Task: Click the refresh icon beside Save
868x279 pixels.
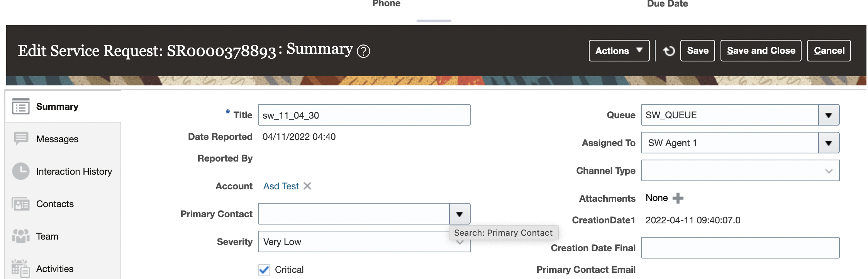Action: click(669, 51)
